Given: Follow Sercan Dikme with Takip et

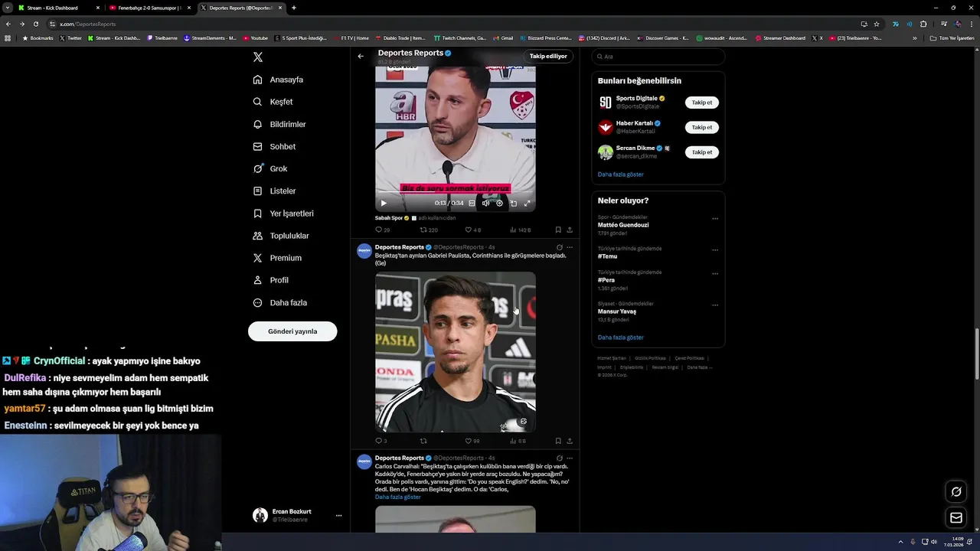Looking at the screenshot, I should coord(702,152).
